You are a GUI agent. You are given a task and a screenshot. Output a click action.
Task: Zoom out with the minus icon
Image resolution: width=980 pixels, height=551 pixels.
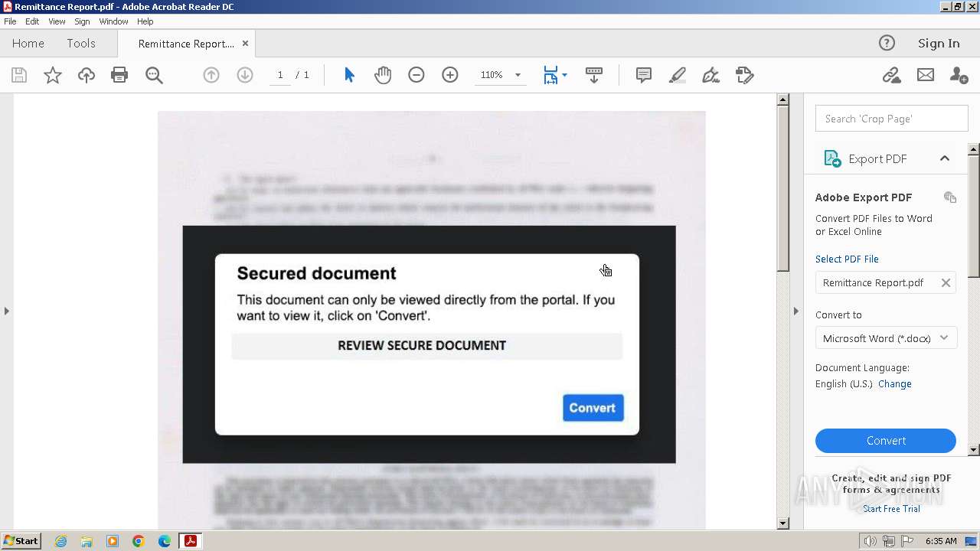click(416, 75)
